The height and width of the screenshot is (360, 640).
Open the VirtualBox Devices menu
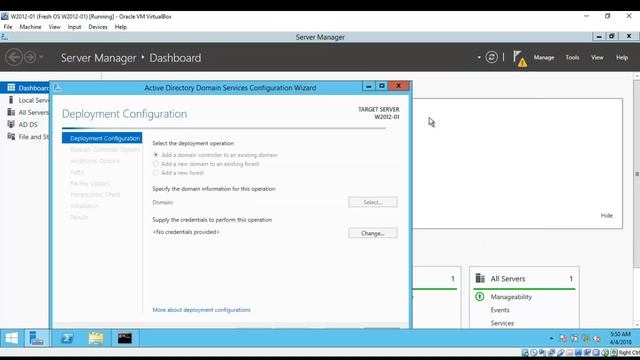point(98,27)
